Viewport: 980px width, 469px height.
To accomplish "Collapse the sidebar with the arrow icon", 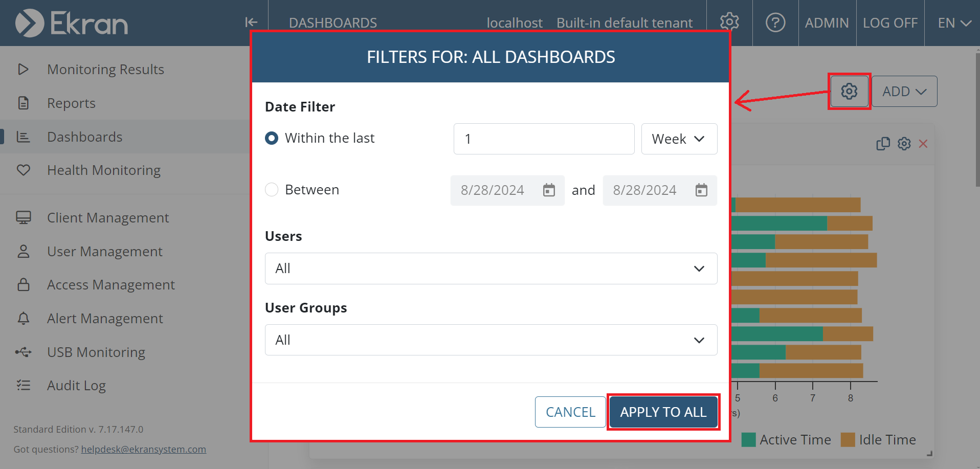I will [251, 22].
